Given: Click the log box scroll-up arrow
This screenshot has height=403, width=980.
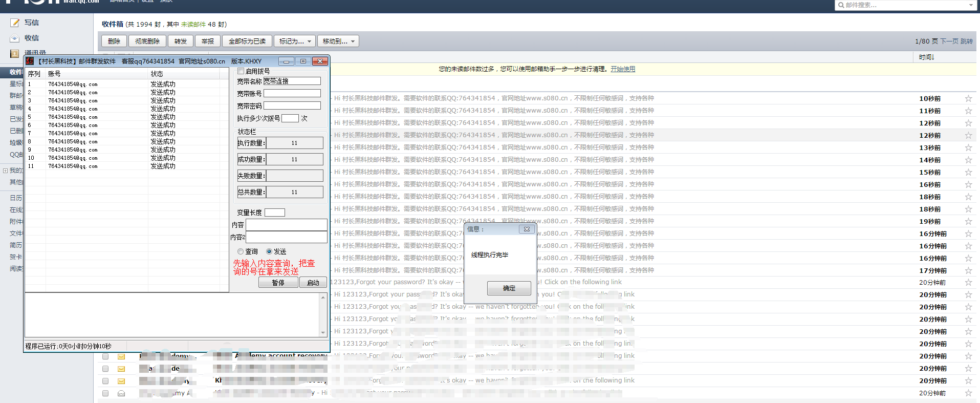Looking at the screenshot, I should click(x=323, y=298).
